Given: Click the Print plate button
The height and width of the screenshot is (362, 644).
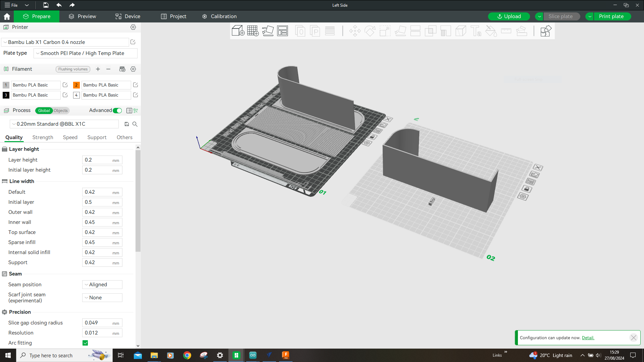Looking at the screenshot, I should click(612, 16).
